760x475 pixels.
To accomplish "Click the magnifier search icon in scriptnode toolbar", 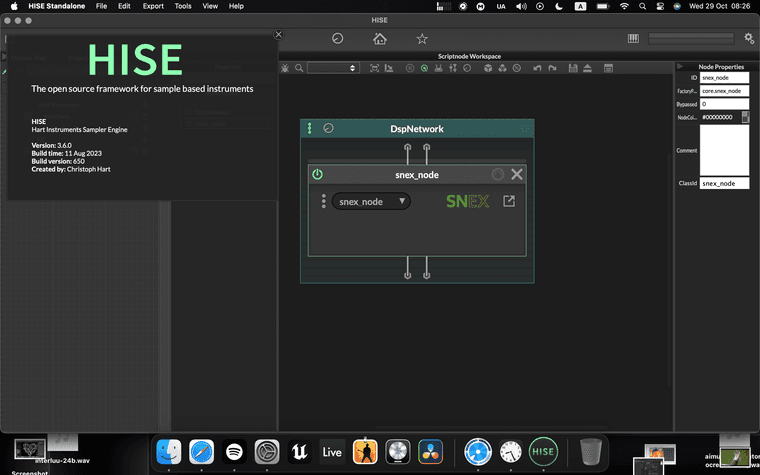I will coord(299,68).
